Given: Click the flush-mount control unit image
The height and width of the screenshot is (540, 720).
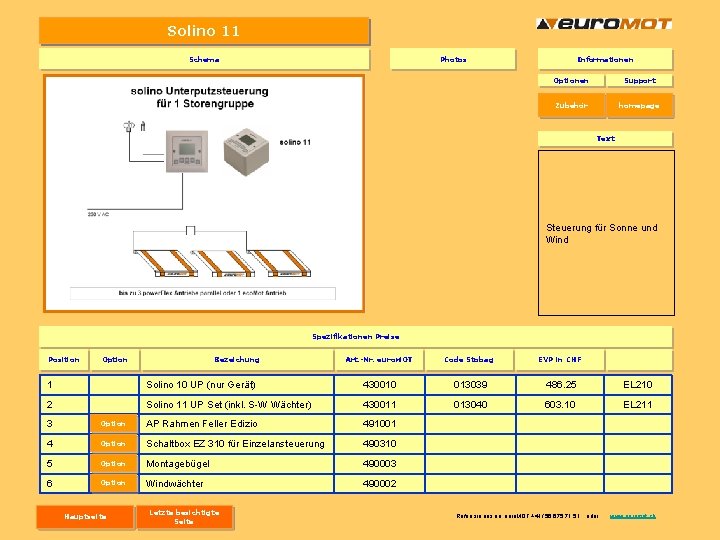Looking at the screenshot, I should point(187,151).
